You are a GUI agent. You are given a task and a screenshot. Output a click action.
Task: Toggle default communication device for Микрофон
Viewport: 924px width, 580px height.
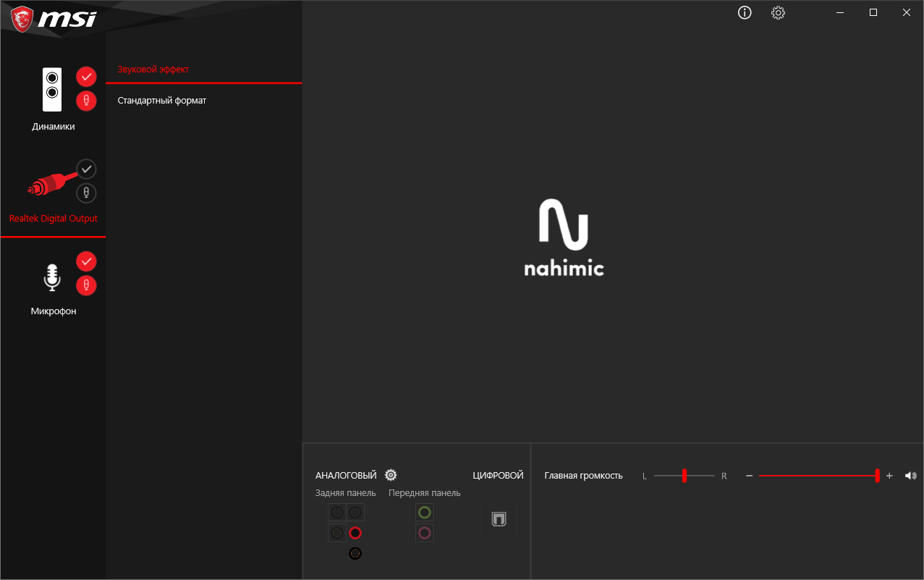pyautogui.click(x=86, y=285)
